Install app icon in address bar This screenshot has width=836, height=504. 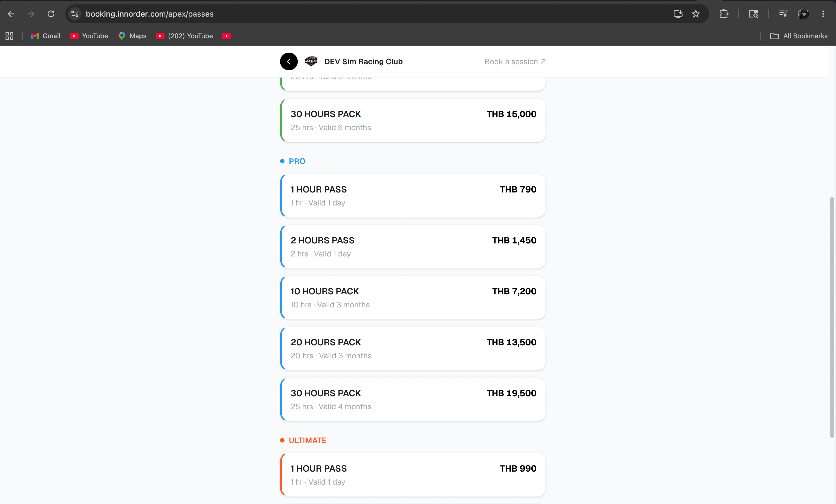click(x=678, y=14)
